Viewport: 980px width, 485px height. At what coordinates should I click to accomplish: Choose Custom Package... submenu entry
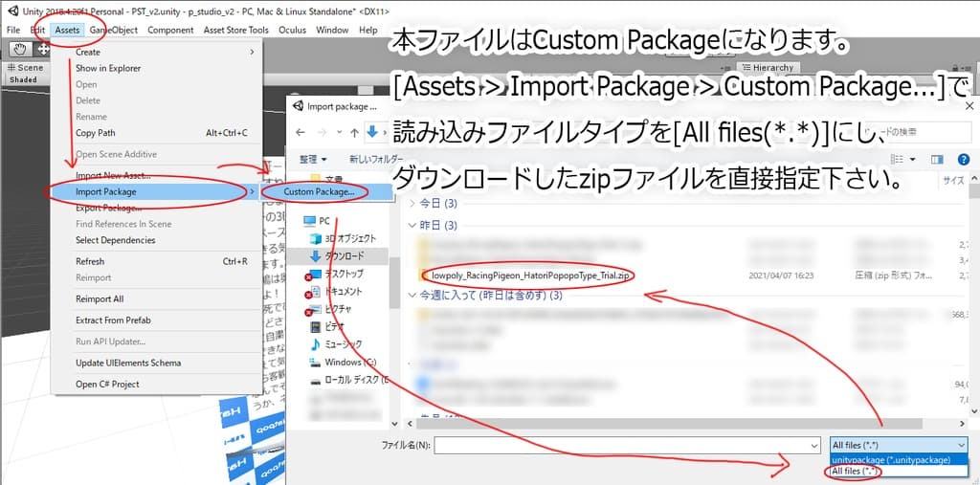coord(327,192)
